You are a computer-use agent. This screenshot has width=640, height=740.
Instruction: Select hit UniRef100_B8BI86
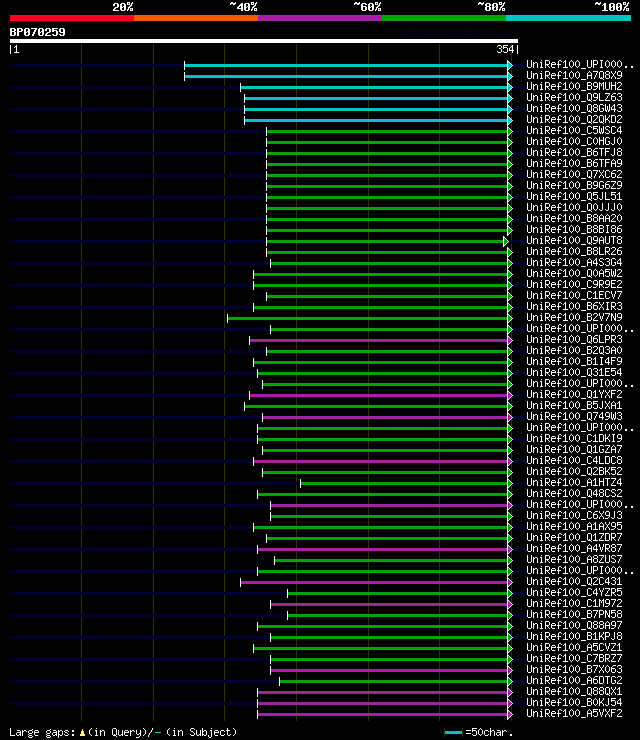tap(574, 229)
